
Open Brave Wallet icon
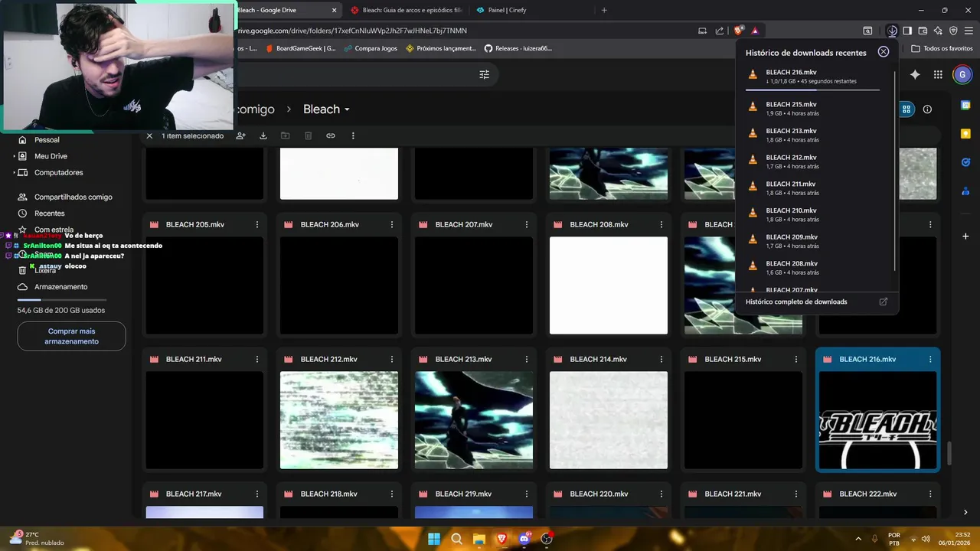[923, 31]
